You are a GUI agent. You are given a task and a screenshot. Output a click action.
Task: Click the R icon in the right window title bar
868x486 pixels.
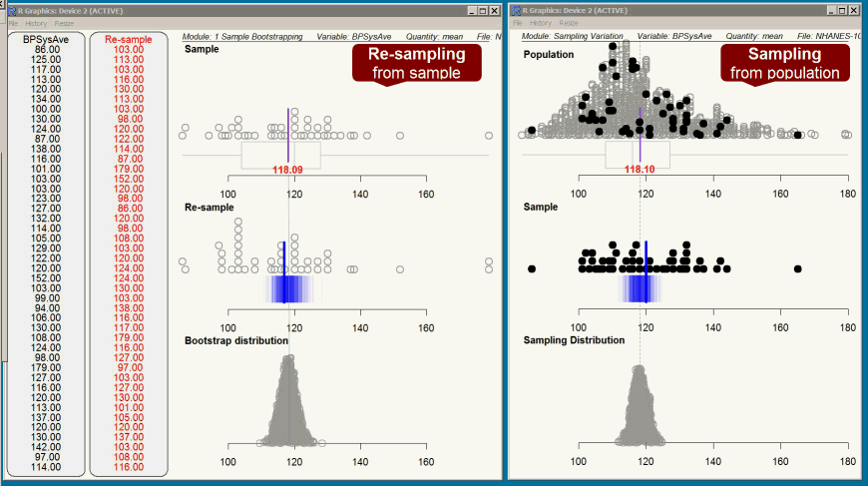coord(516,10)
